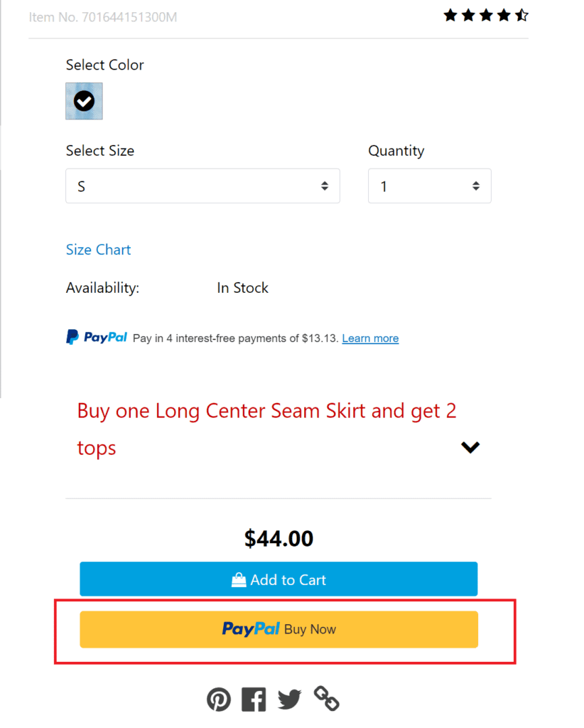Click the Select Size label
584x728 pixels.
coord(100,151)
